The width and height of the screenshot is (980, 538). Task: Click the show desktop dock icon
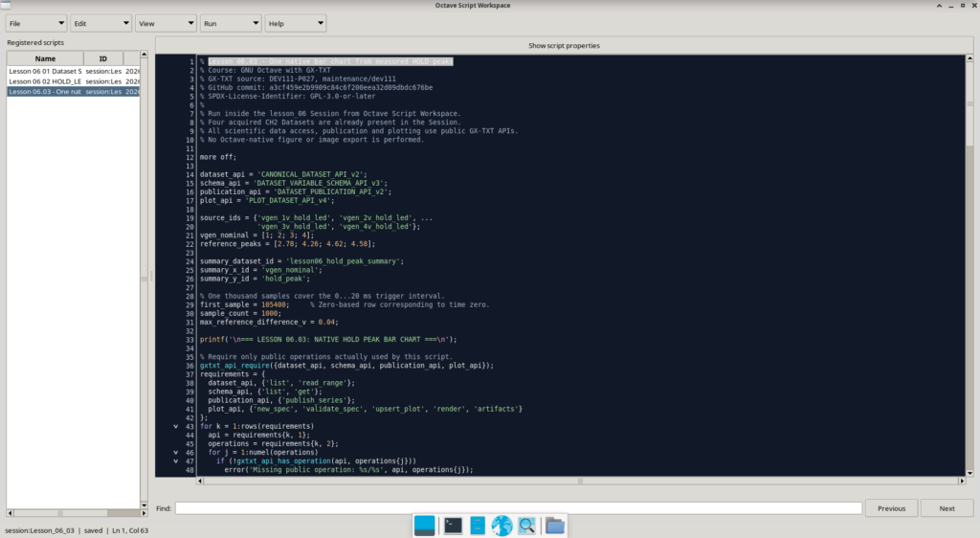pos(424,526)
